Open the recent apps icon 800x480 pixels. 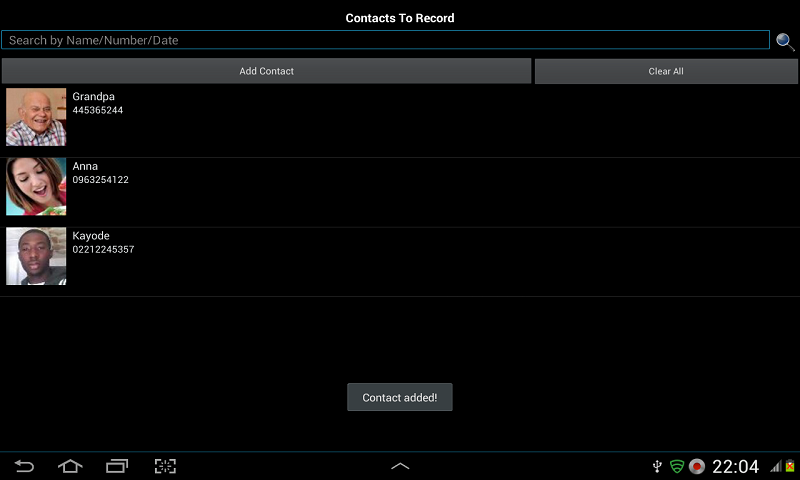click(117, 466)
